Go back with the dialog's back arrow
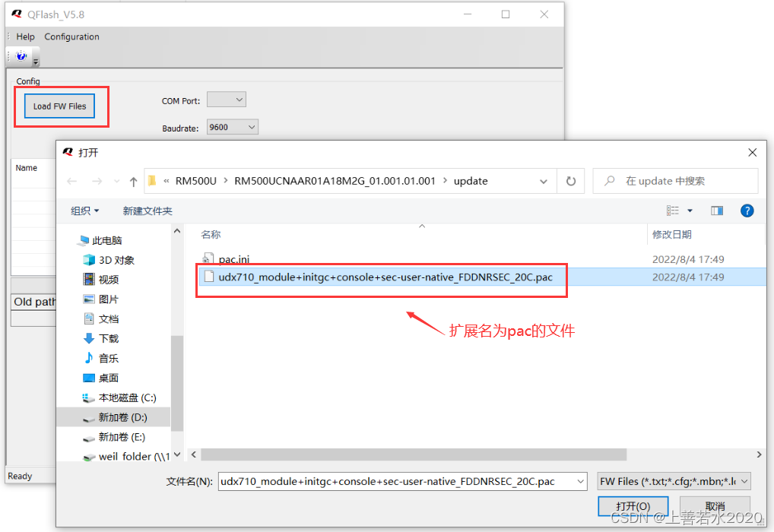 [x=72, y=181]
